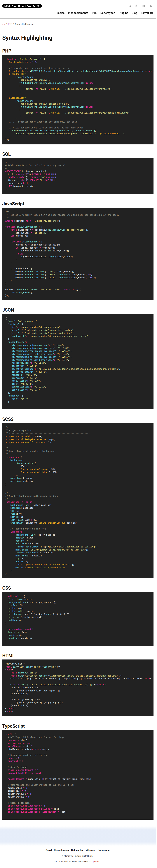Open the Formulare navigation item

pyautogui.click(x=147, y=13)
